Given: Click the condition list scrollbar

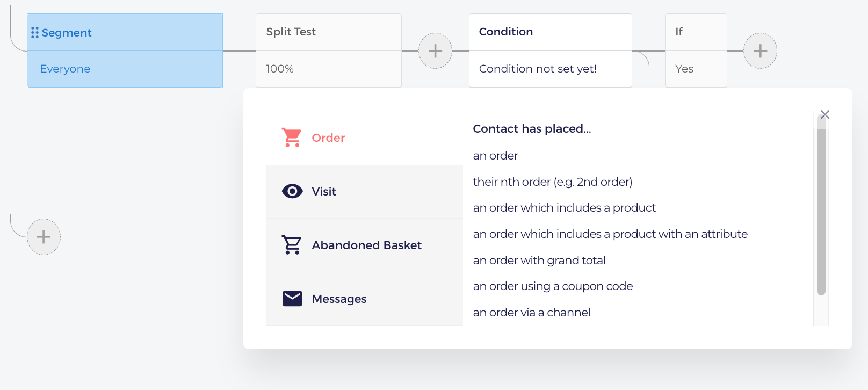Looking at the screenshot, I should tap(821, 207).
